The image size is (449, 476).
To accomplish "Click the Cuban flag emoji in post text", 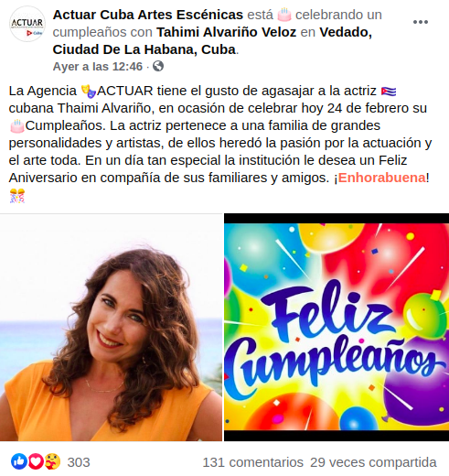I will coord(389,91).
